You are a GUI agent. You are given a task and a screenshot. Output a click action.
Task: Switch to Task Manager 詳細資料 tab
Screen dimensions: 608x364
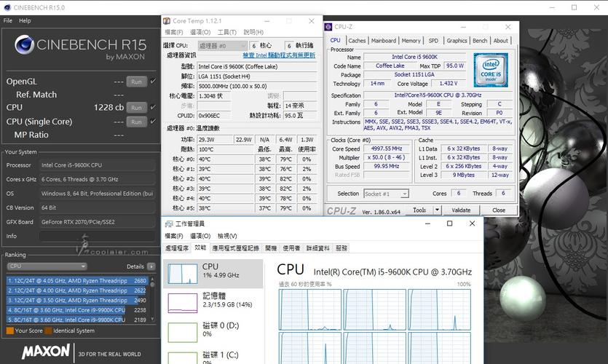point(318,248)
